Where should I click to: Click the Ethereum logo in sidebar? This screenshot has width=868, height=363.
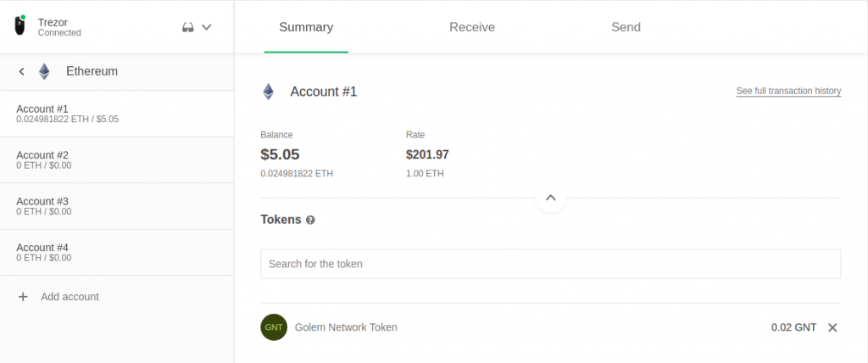(x=44, y=71)
